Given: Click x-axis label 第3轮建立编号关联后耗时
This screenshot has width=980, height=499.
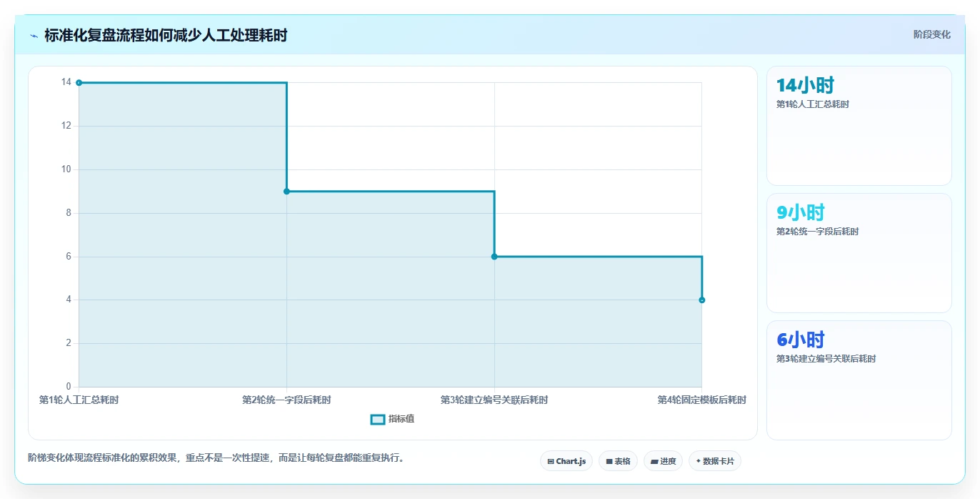Looking at the screenshot, I should [494, 400].
